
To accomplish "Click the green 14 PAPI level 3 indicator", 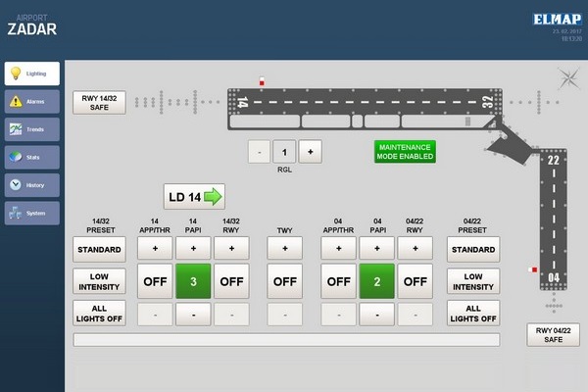I will pos(193,281).
